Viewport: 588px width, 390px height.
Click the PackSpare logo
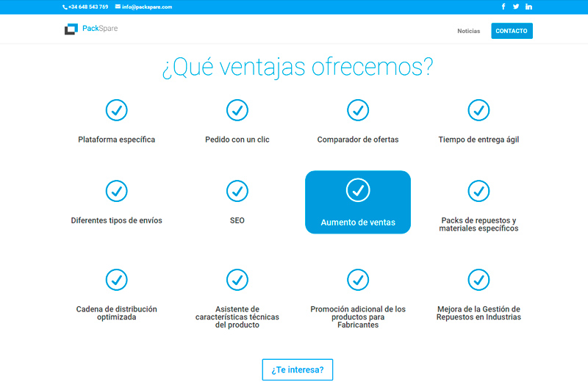(91, 29)
